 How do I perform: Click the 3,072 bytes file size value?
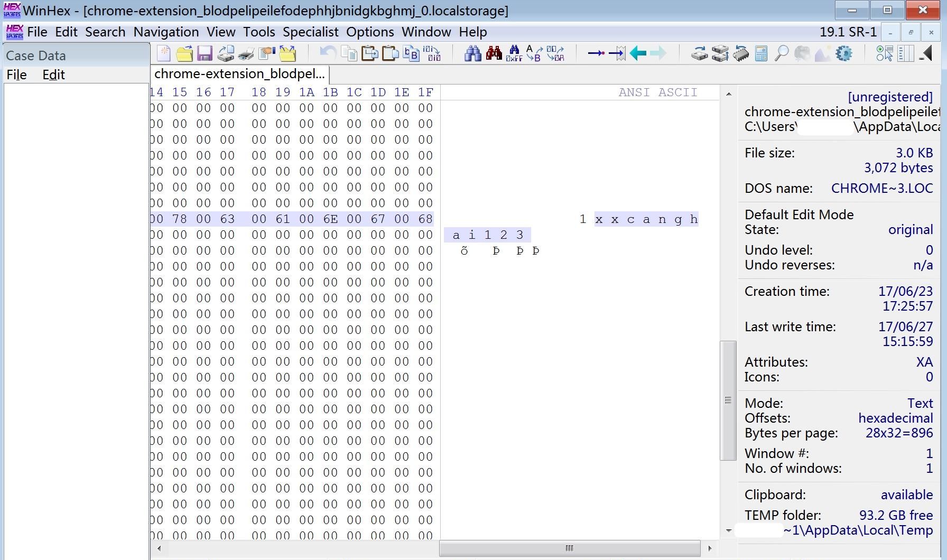[x=898, y=168]
